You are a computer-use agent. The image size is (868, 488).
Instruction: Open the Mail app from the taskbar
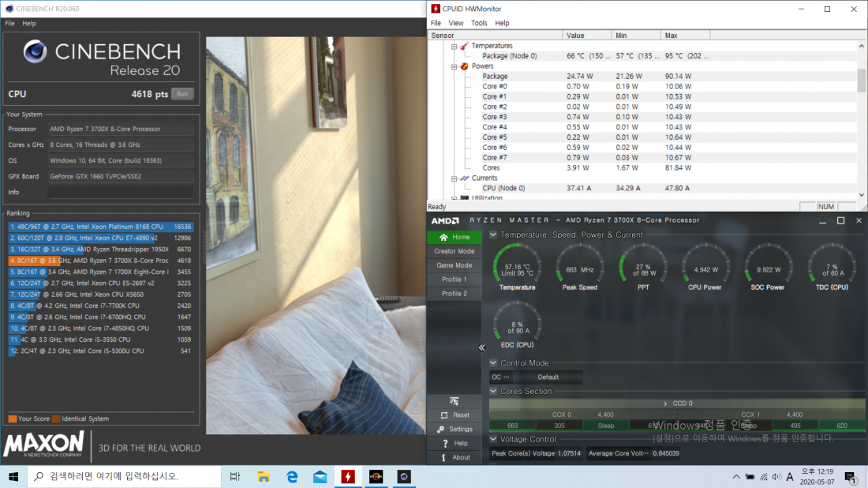point(320,477)
